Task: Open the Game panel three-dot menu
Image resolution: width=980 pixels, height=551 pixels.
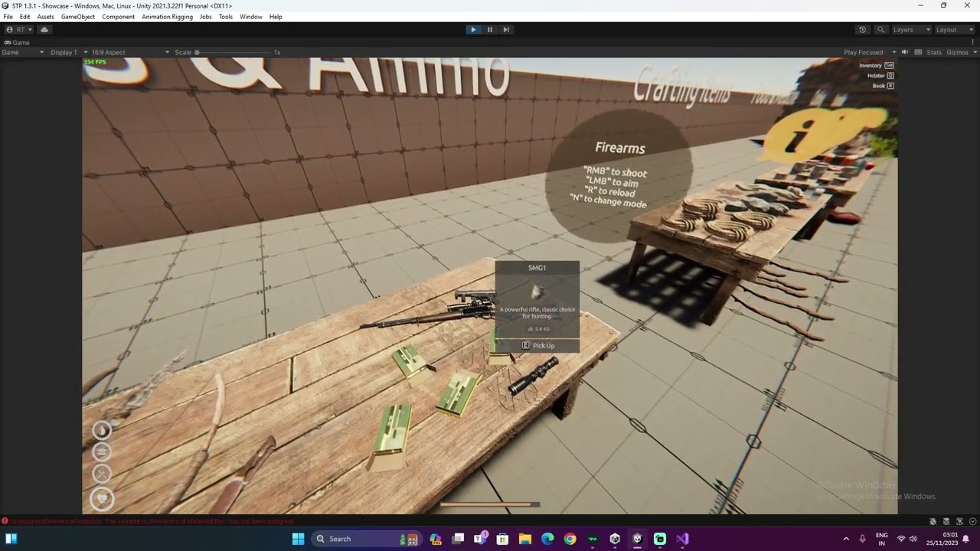Action: pos(974,43)
